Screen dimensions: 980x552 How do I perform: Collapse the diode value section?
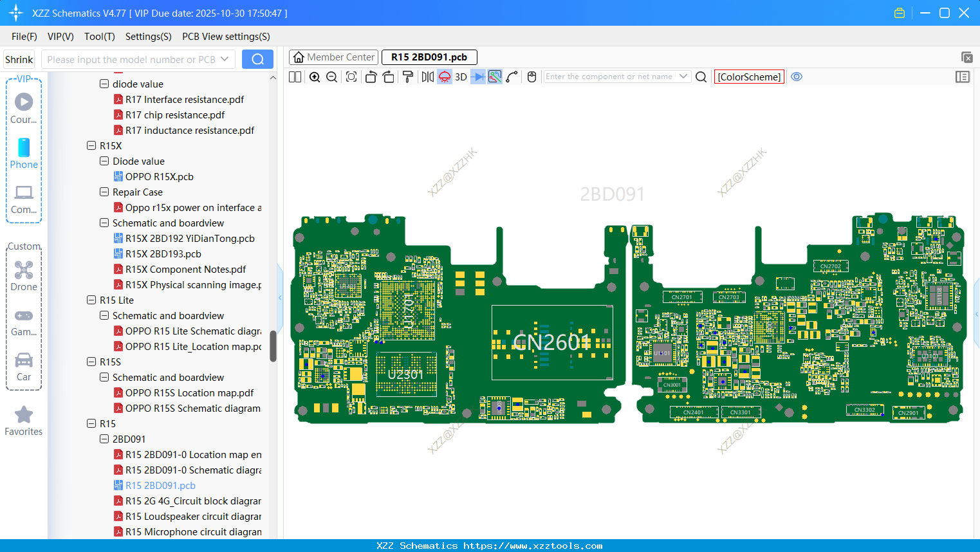click(104, 84)
